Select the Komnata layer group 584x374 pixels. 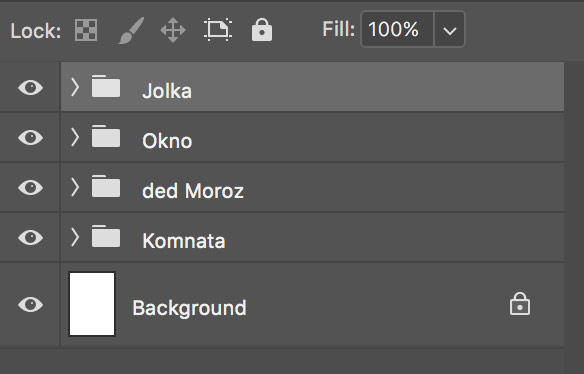312,237
